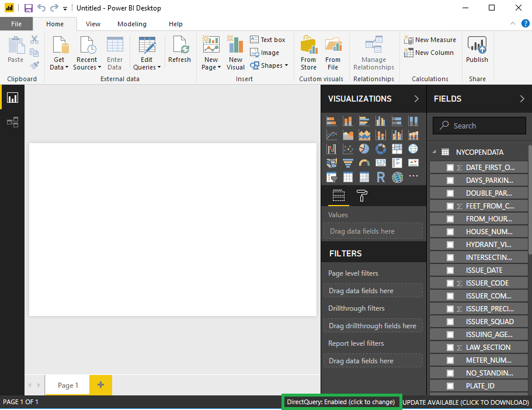Image resolution: width=532 pixels, height=410 pixels.
Task: Check the ISSUE_DATE field checkbox
Action: coord(450,270)
